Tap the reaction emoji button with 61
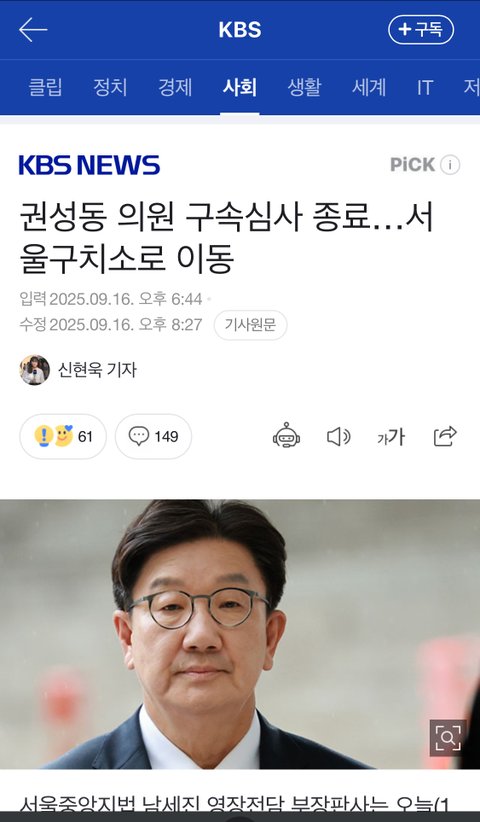480x822 pixels. coord(63,436)
